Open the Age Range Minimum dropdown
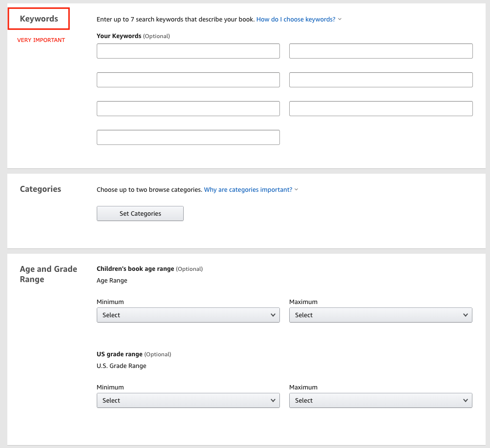Image resolution: width=490 pixels, height=448 pixels. (188, 315)
